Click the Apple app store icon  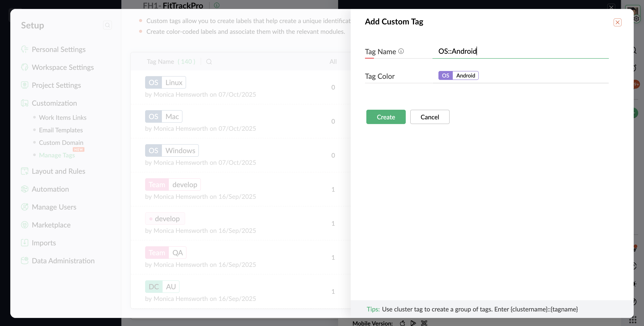(x=402, y=323)
